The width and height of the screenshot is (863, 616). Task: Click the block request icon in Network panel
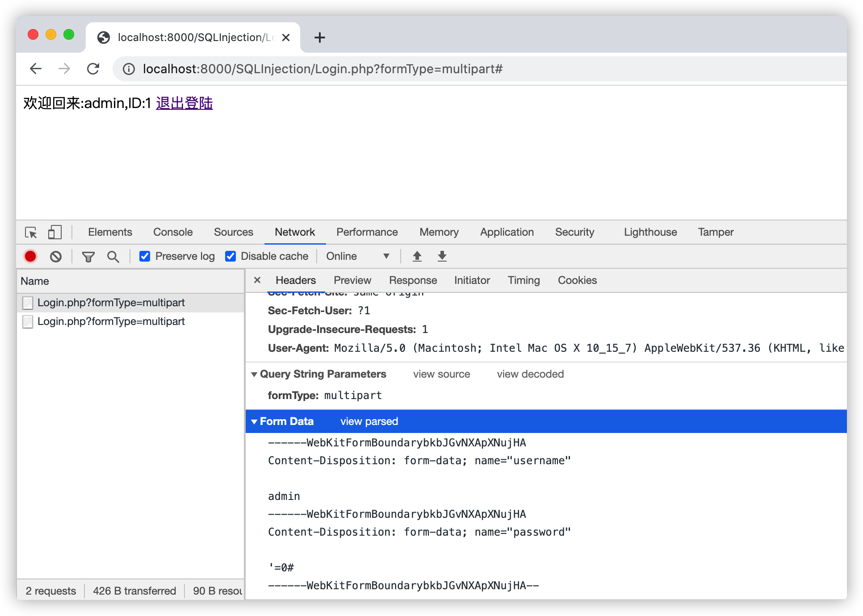[x=58, y=257]
